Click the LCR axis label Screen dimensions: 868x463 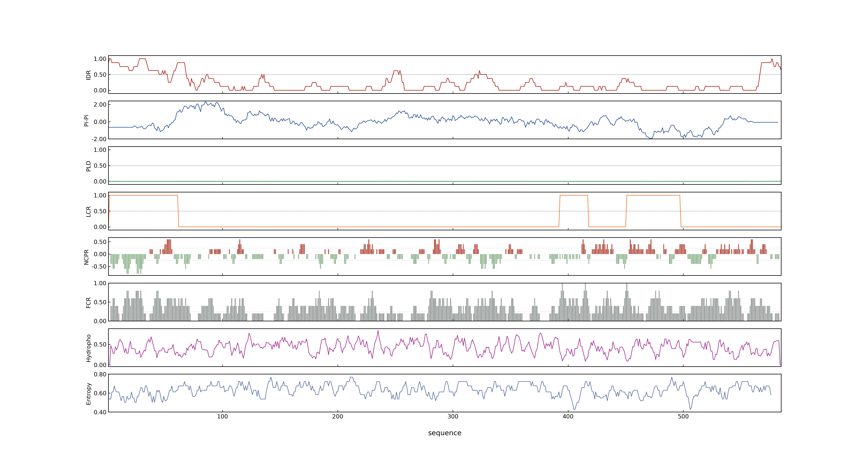pos(89,212)
